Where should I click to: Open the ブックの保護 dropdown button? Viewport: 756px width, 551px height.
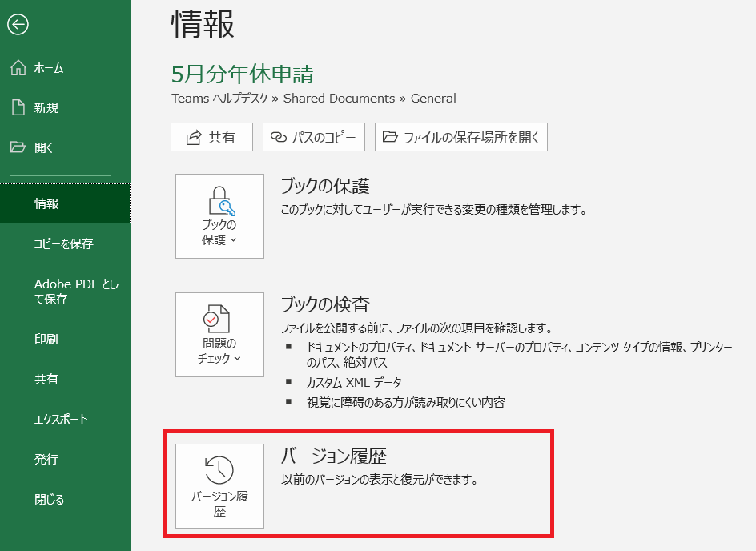point(220,216)
